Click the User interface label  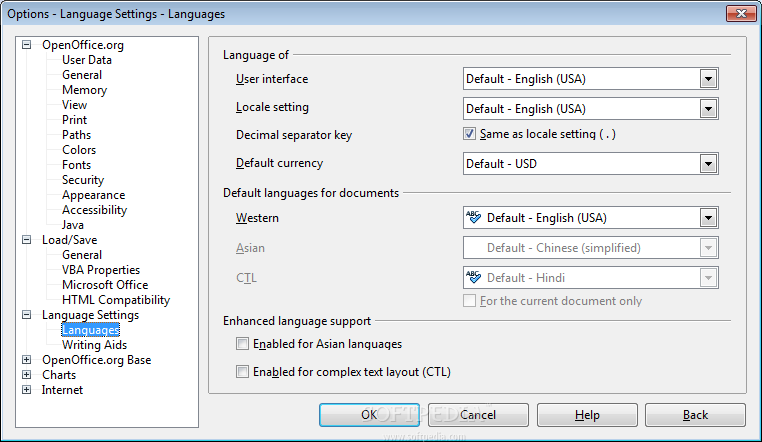(x=272, y=79)
